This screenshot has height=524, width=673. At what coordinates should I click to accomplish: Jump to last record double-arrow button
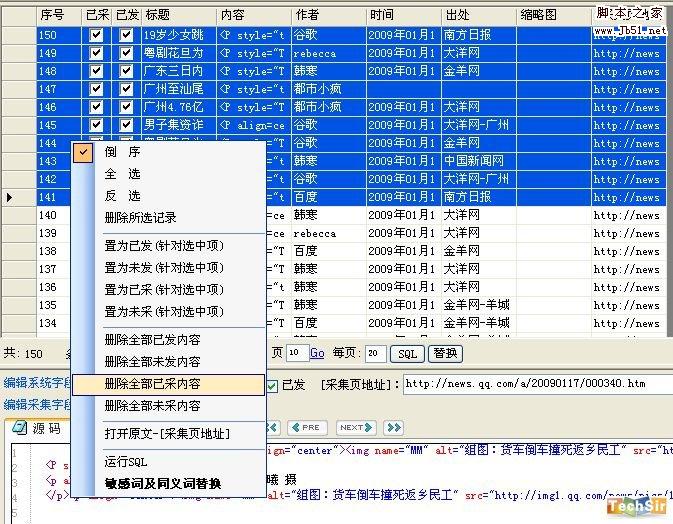393,427
